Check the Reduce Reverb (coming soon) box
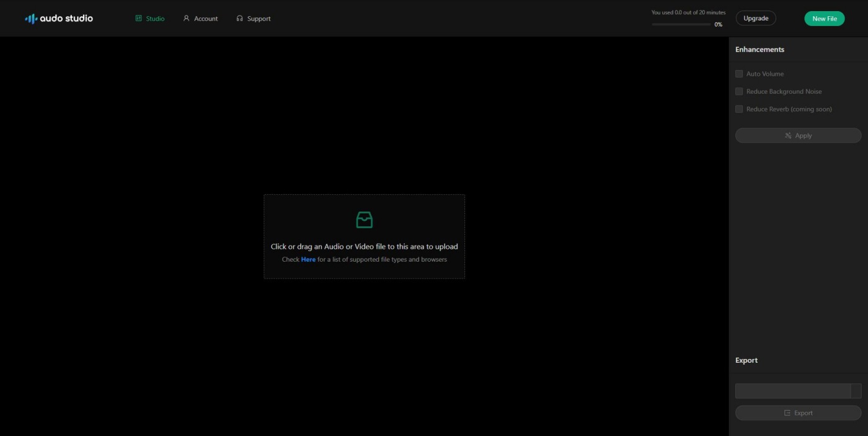 click(739, 109)
